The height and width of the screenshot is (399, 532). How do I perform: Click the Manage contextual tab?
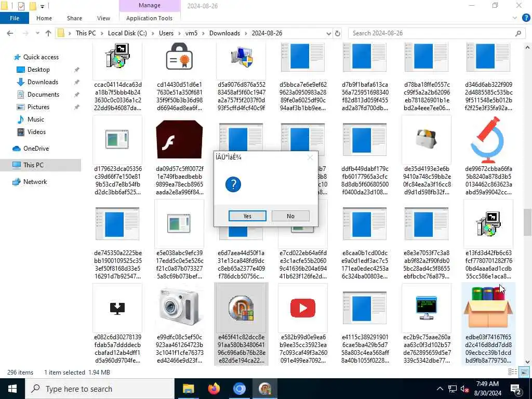click(149, 5)
